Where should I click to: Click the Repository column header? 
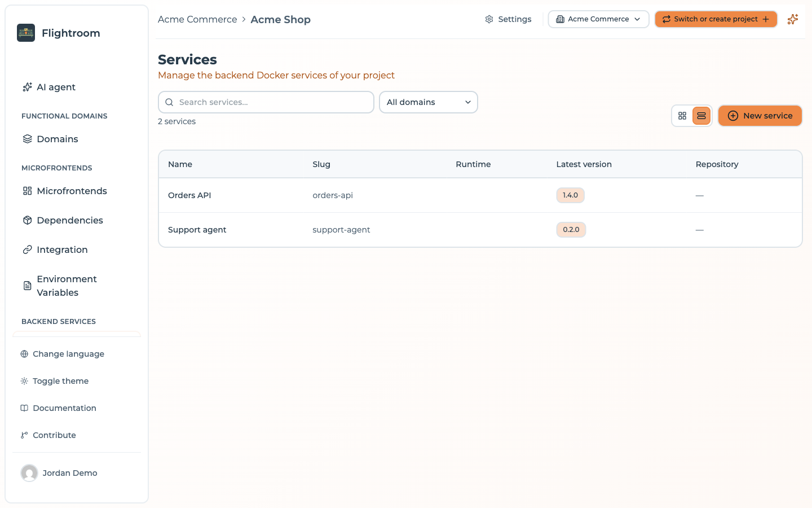(x=717, y=164)
